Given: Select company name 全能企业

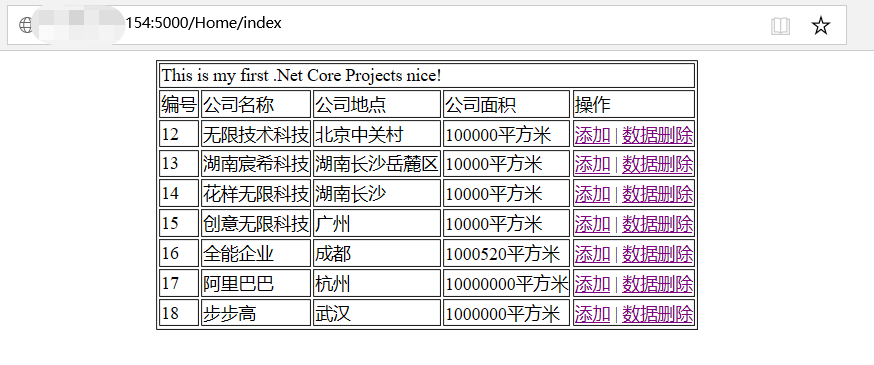Looking at the screenshot, I should tap(239, 254).
